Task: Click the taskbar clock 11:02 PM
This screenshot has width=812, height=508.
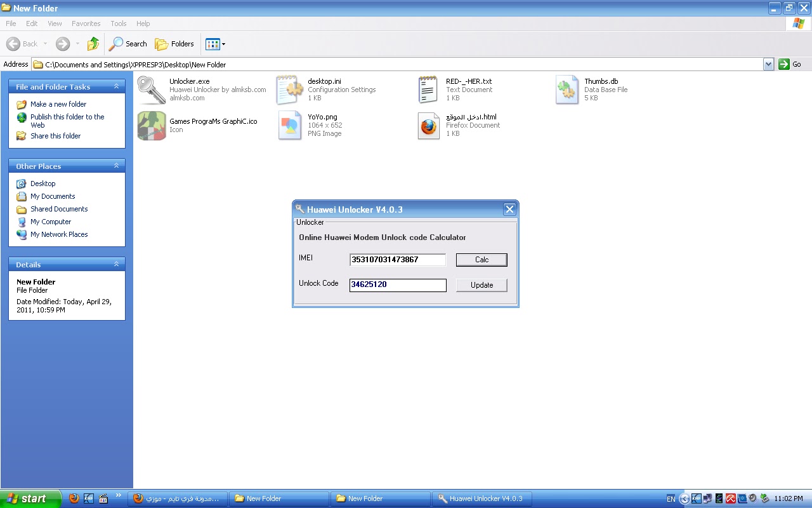Action: (789, 499)
